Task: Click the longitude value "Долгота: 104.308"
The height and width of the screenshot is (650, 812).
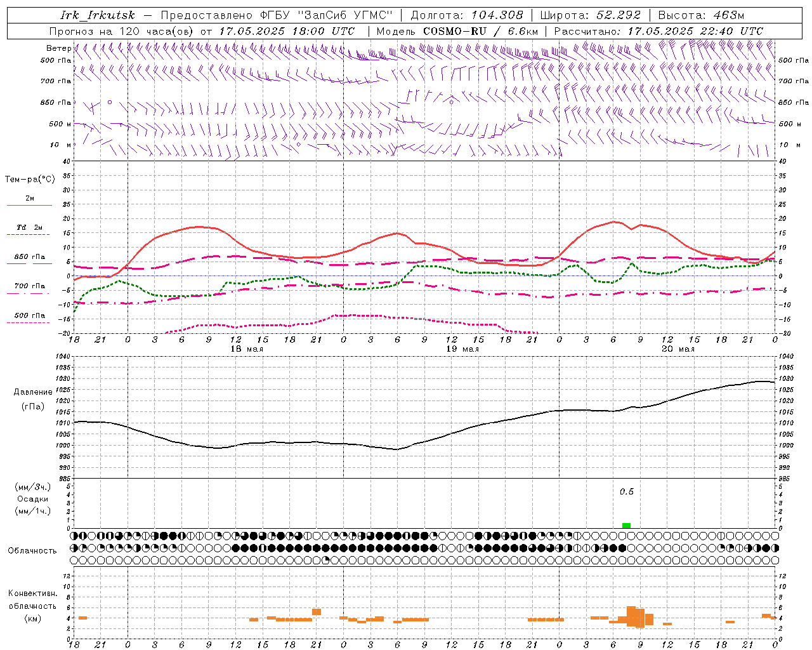Action: [468, 15]
